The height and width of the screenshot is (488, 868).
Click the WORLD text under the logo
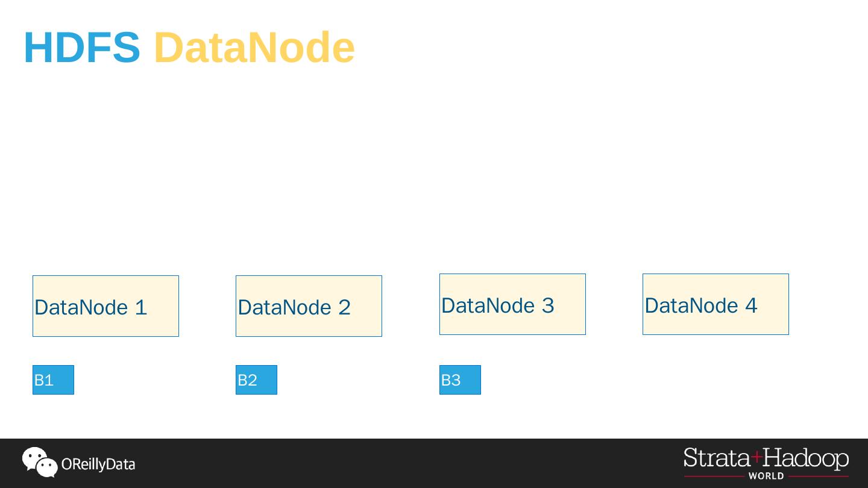[766, 476]
